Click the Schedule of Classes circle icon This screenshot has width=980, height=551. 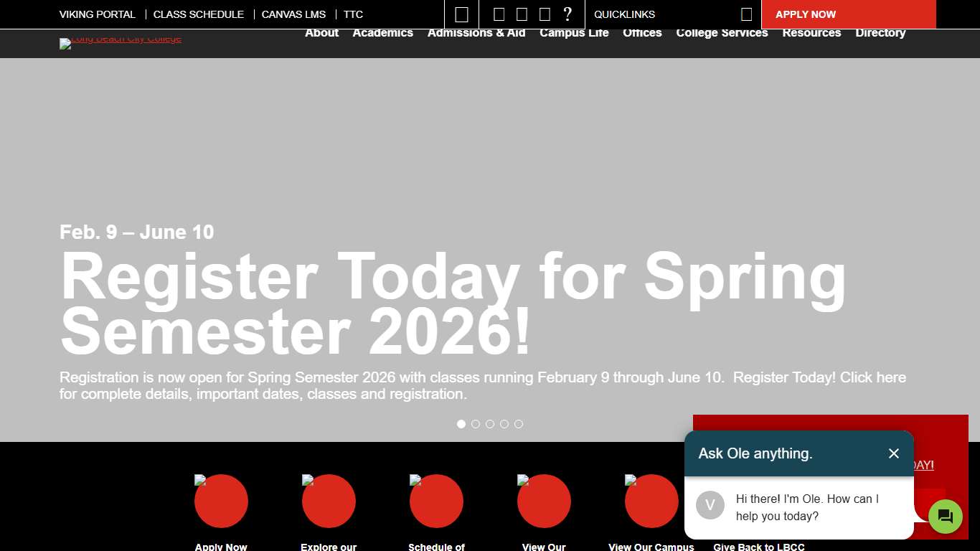[x=436, y=501]
